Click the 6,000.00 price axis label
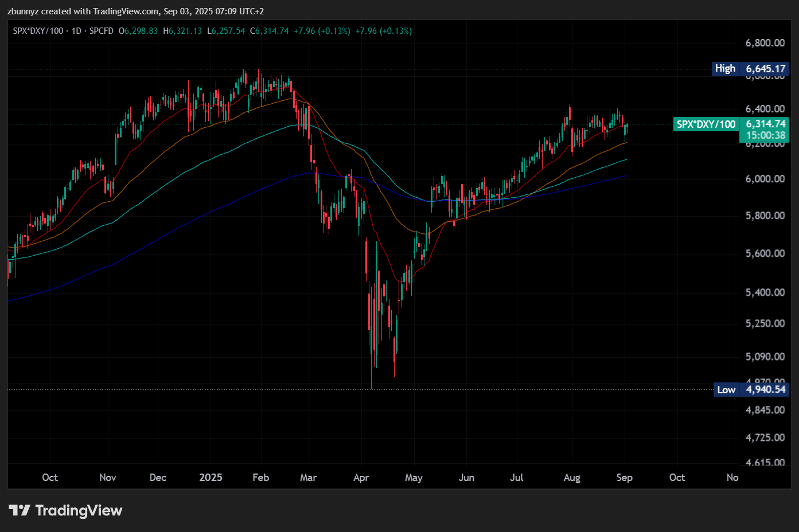This screenshot has height=532, width=799. click(x=765, y=179)
